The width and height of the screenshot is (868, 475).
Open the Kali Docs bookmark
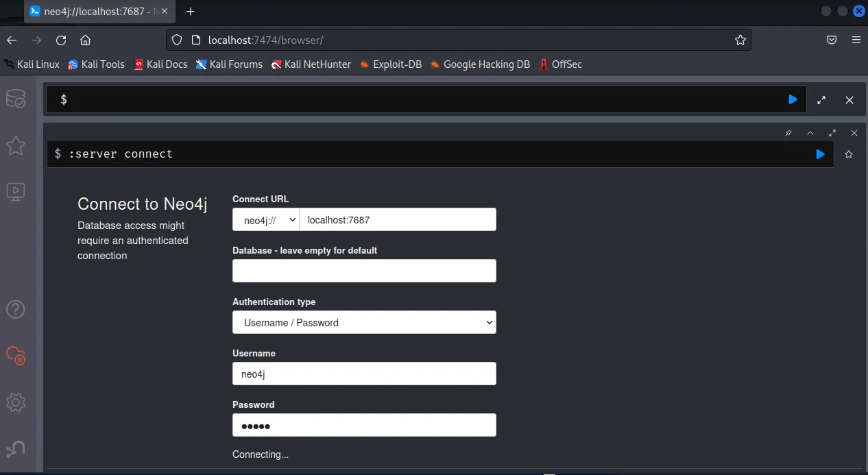[160, 64]
